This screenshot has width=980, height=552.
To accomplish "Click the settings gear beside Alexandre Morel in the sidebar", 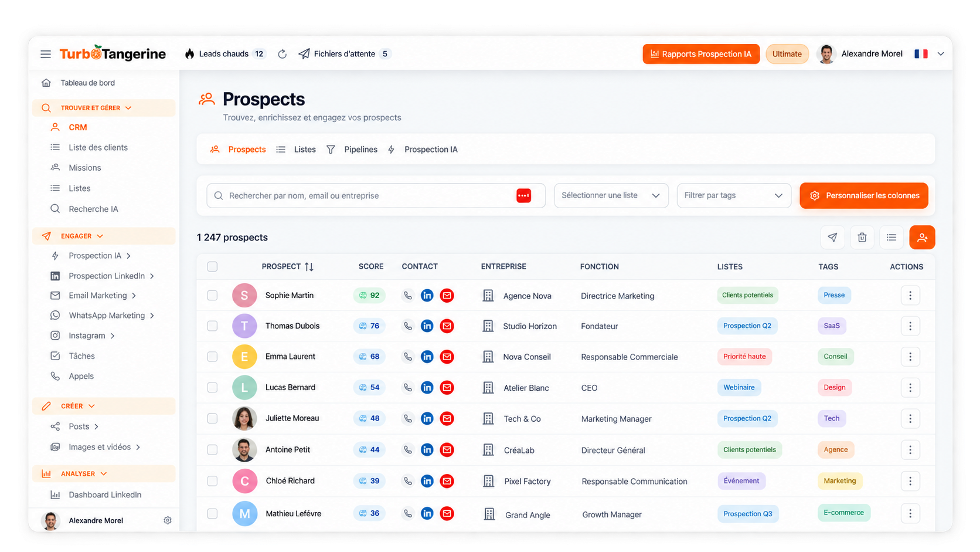I will coord(168,520).
